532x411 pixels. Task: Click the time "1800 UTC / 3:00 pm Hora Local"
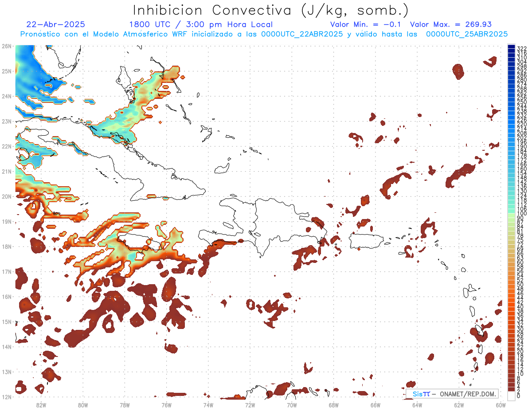[x=201, y=24]
